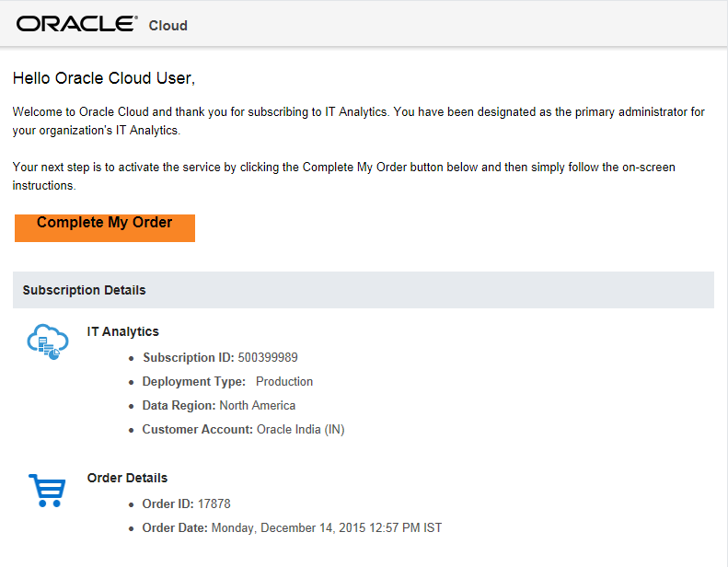The height and width of the screenshot is (567, 728).
Task: Click the North America data region value
Action: (258, 405)
